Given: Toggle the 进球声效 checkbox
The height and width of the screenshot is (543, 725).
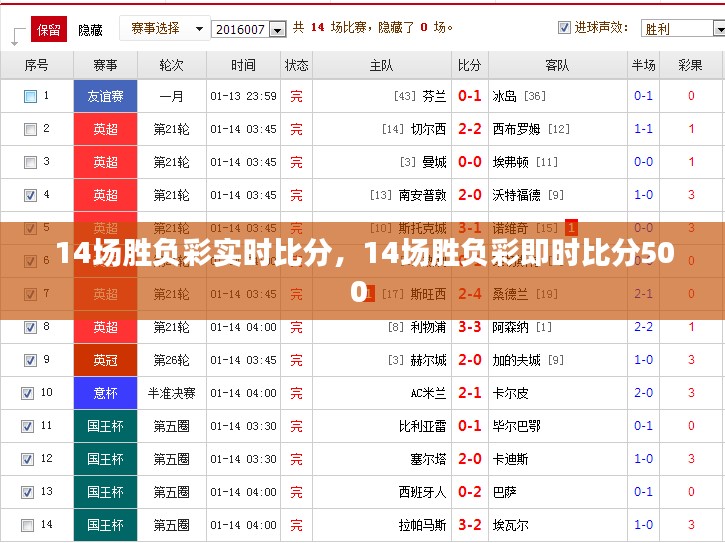Looking at the screenshot, I should pos(565,28).
